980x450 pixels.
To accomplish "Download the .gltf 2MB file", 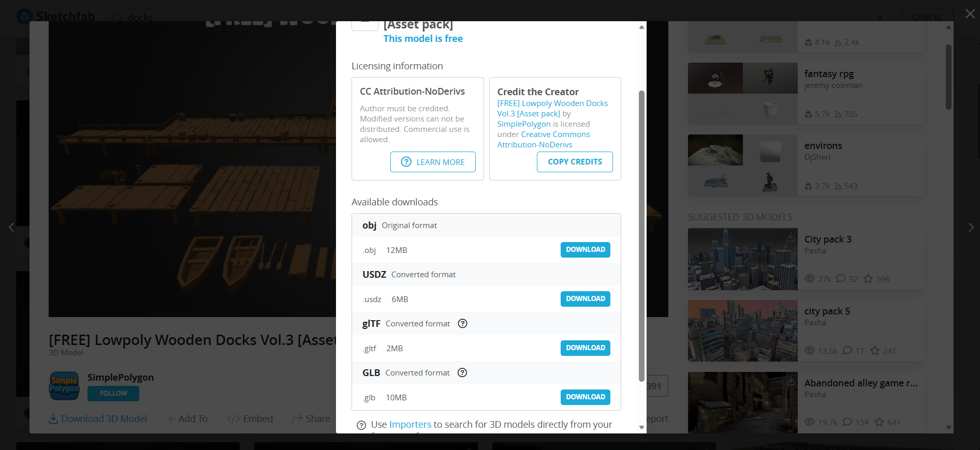I will tap(586, 348).
